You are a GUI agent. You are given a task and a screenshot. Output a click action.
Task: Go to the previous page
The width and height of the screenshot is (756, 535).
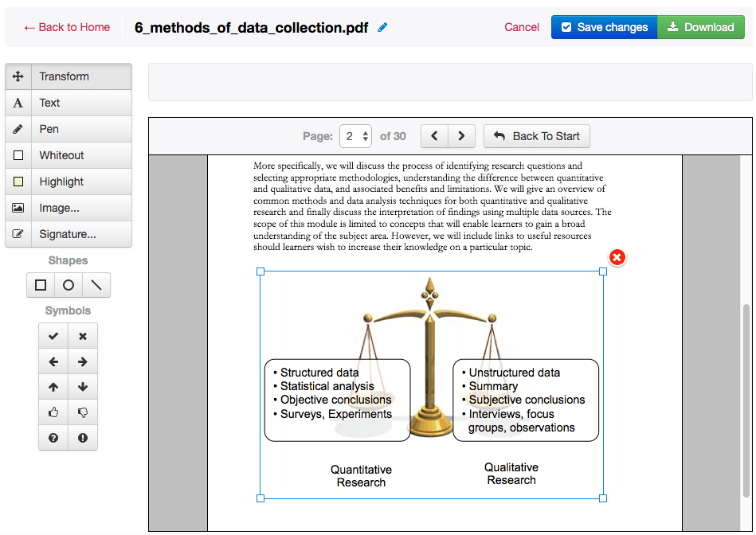point(434,136)
